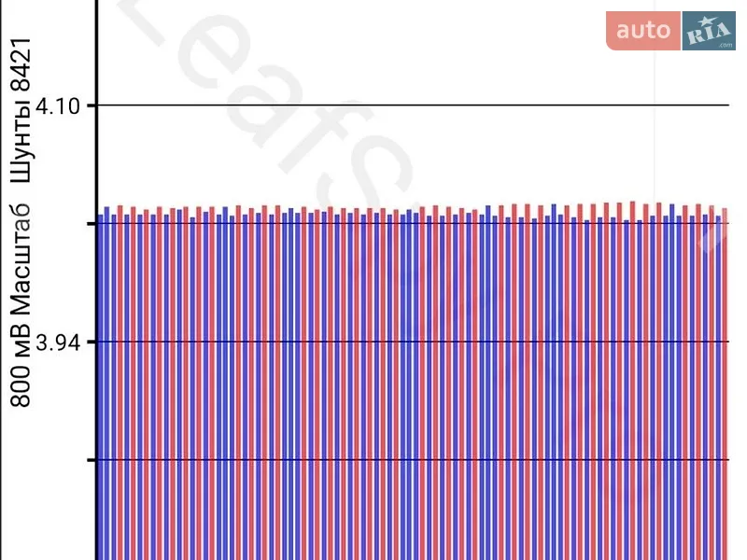Click the 3.94 horizontal gridline
This screenshot has width=747, height=560.
click(413, 342)
